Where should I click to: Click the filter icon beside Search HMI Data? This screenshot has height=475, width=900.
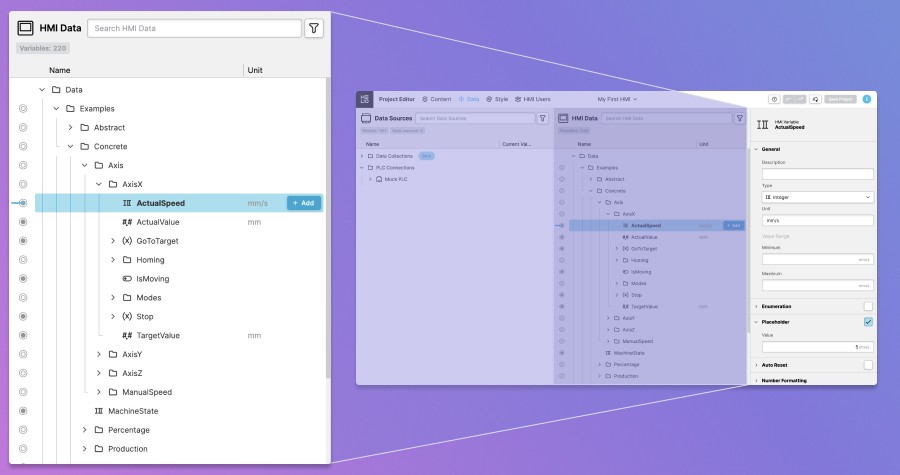313,28
